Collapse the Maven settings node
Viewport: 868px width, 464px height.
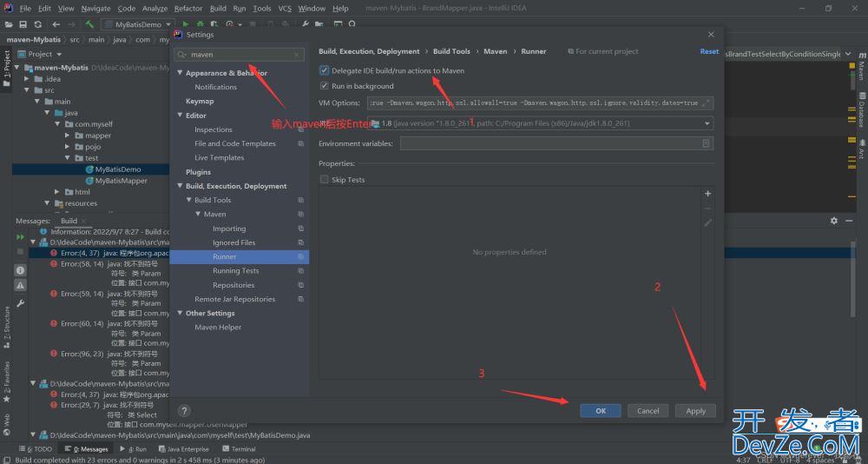[x=198, y=214]
